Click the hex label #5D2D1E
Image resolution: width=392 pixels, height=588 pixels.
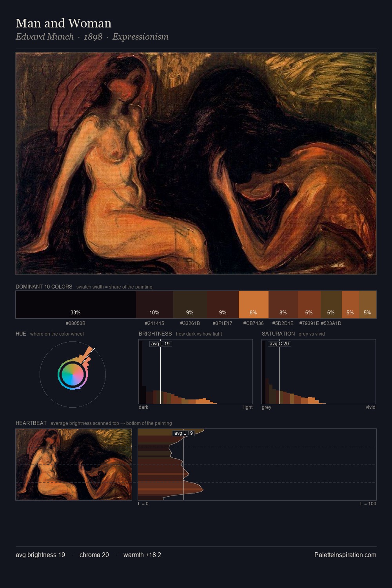[x=283, y=323]
